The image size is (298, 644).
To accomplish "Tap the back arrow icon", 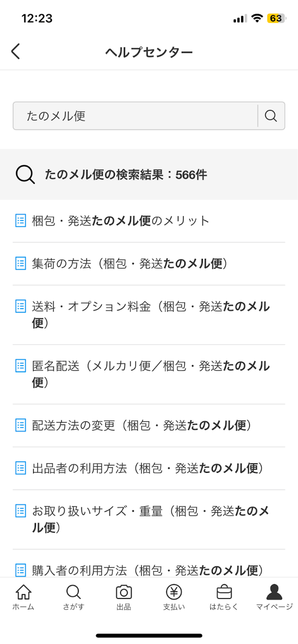I will tap(16, 51).
